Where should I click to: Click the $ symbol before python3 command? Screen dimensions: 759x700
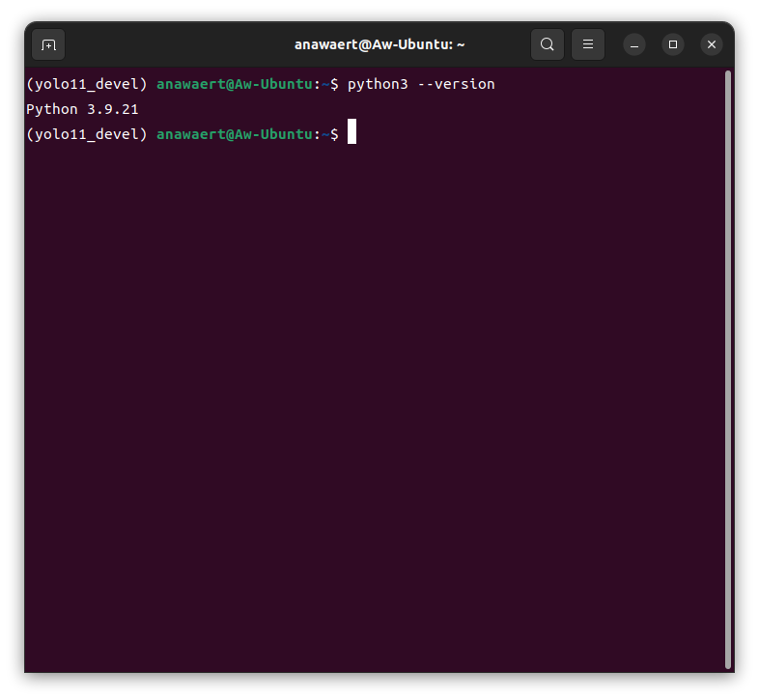[x=334, y=85]
